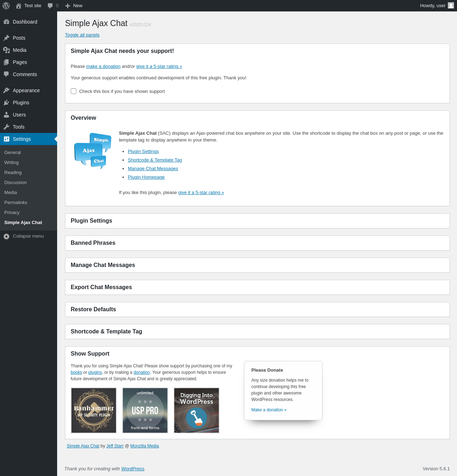Viewport: 457px width, 476px height.
Task: Expand the Export Chat Messages panel
Action: click(x=257, y=287)
